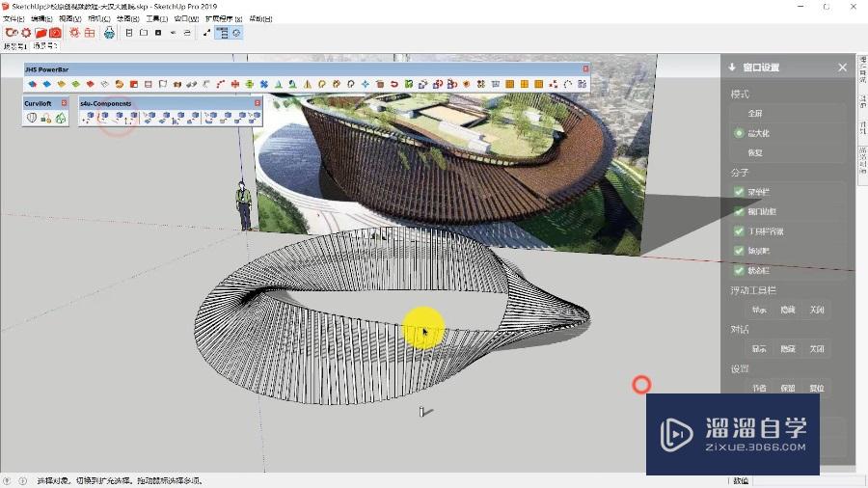Click 显示 under 对话 section
Screen dimensions: 868x488
click(759, 348)
